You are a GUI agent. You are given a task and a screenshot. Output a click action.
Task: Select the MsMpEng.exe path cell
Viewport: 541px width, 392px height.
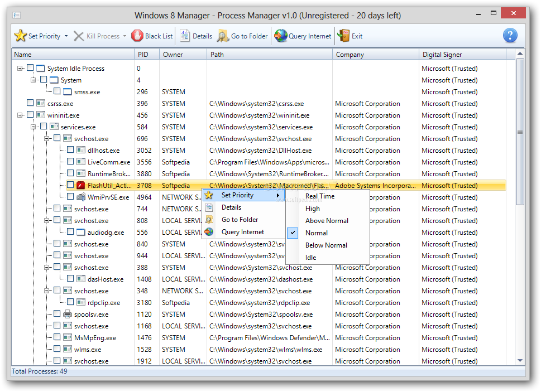(x=270, y=337)
